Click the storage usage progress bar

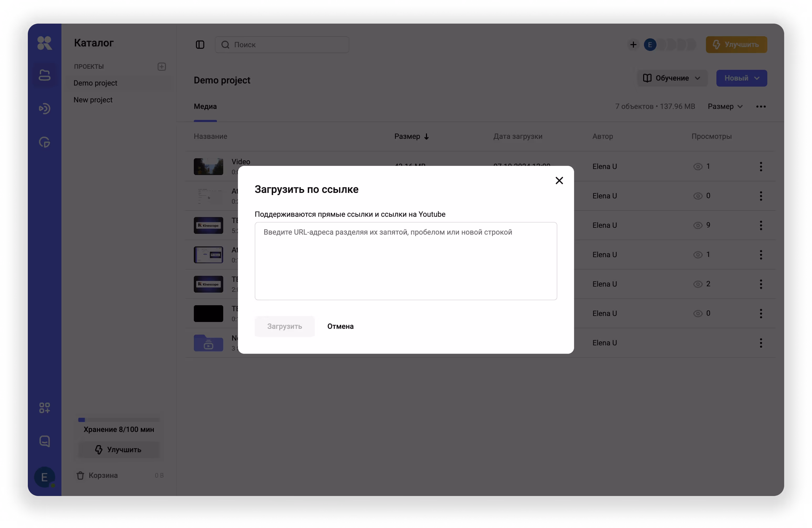coord(119,420)
